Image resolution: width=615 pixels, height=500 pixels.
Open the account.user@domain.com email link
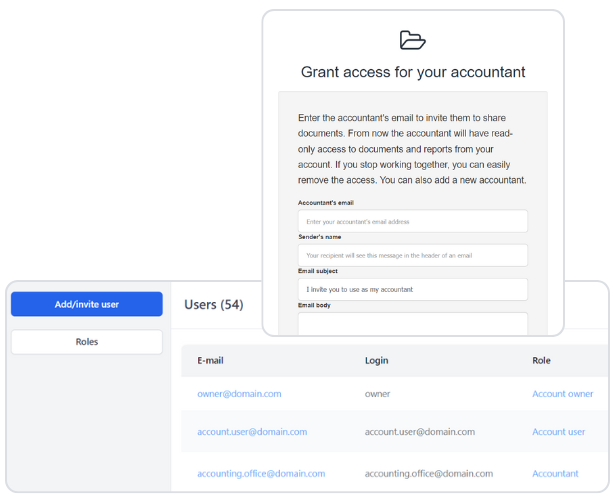point(252,432)
